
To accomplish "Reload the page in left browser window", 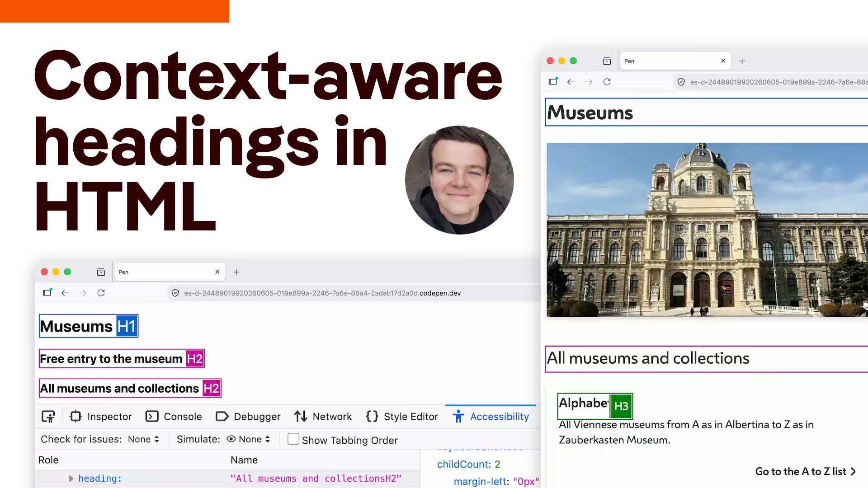I will (x=101, y=293).
